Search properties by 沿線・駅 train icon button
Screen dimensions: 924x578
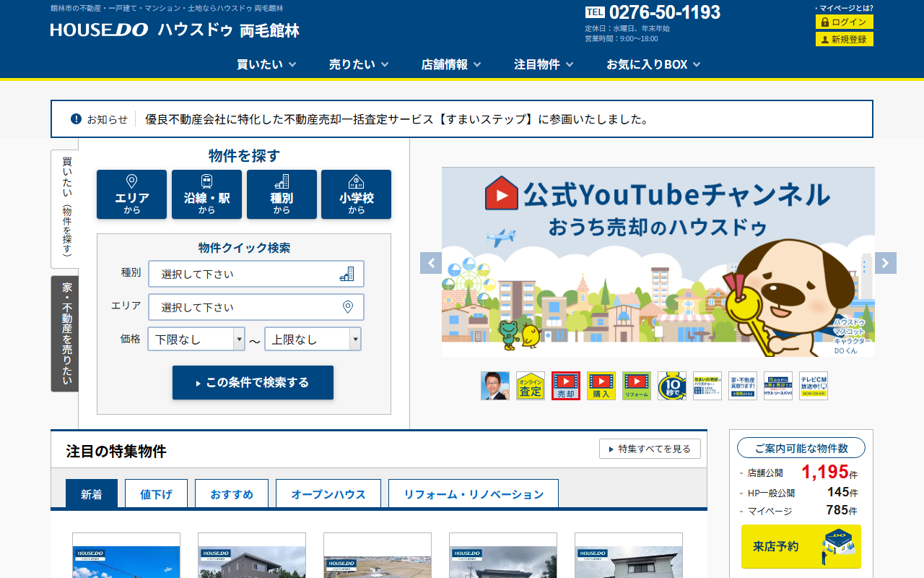pyautogui.click(x=206, y=194)
